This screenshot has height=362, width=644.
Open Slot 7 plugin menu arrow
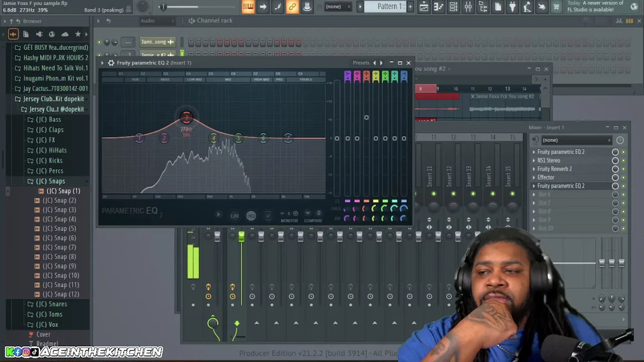pyautogui.click(x=534, y=203)
